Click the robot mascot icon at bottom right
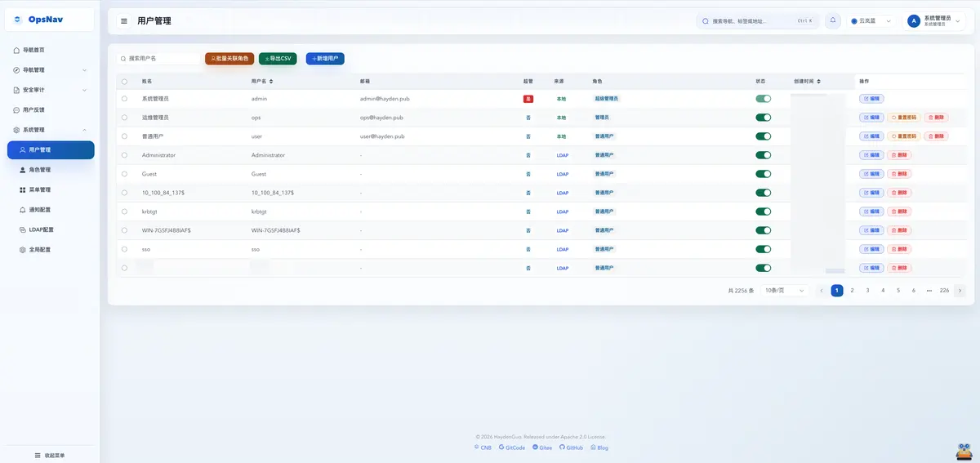The image size is (980, 463). tap(963, 451)
